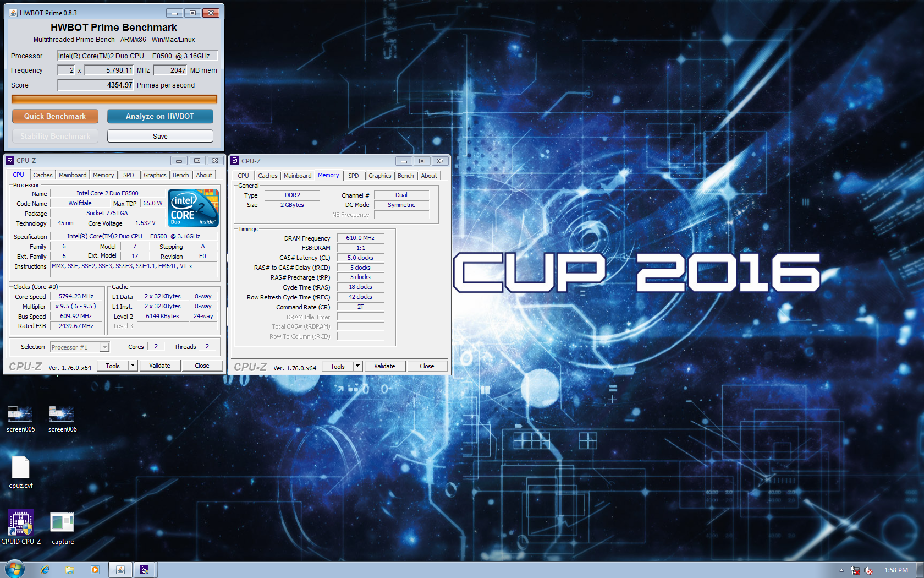
Task: Click the 2047 MB mem field
Action: point(170,70)
